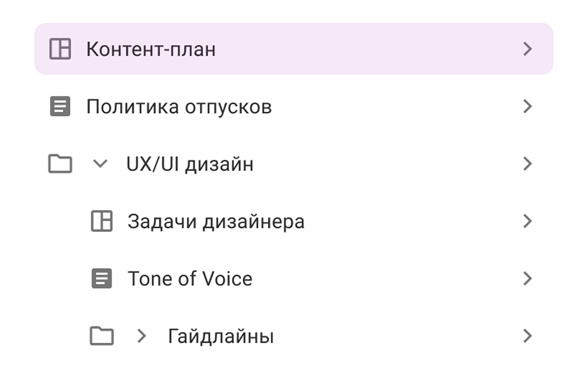Click the board icon beside Контент-план

pyautogui.click(x=60, y=49)
